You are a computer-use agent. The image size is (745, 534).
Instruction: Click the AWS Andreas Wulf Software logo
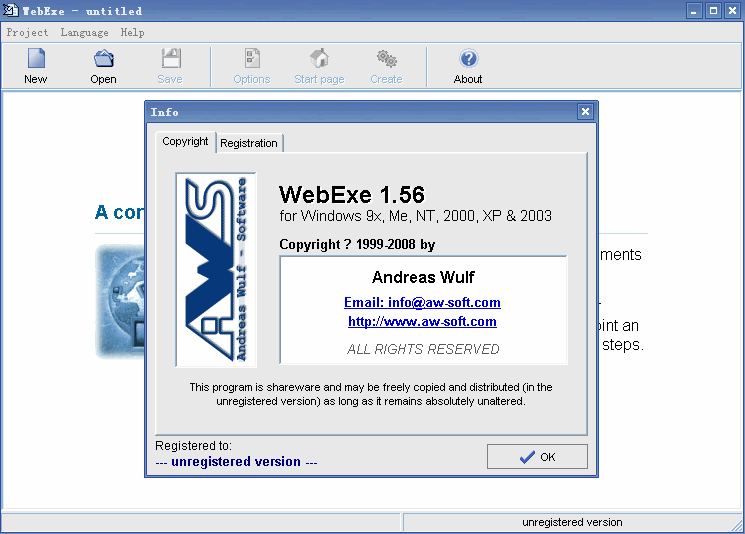point(216,270)
